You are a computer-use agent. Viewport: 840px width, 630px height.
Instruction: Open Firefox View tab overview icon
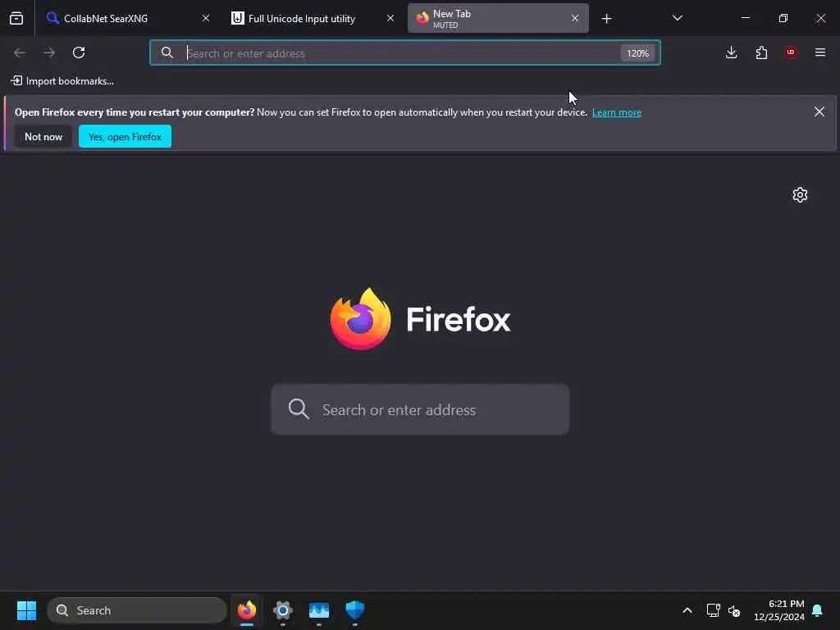16,18
